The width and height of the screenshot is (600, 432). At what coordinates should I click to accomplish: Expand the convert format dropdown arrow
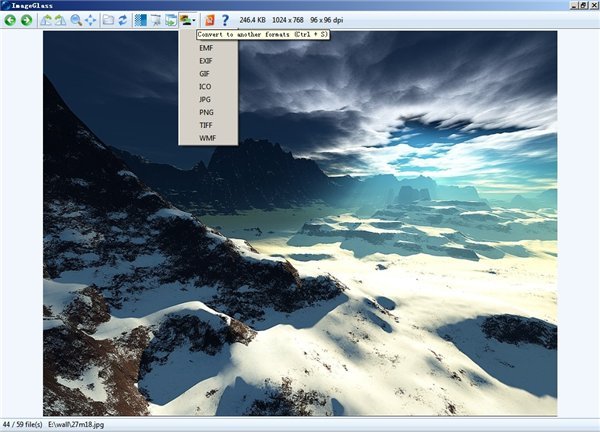[x=194, y=20]
